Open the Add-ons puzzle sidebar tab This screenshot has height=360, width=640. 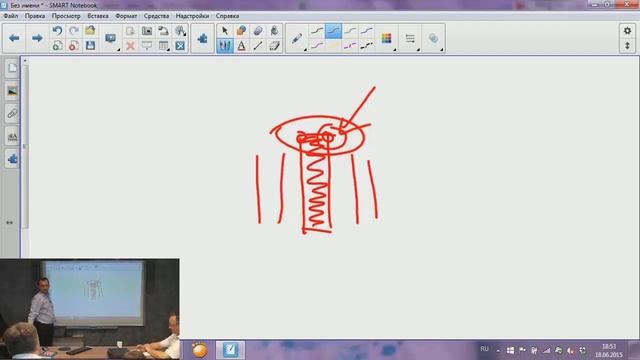(12, 159)
